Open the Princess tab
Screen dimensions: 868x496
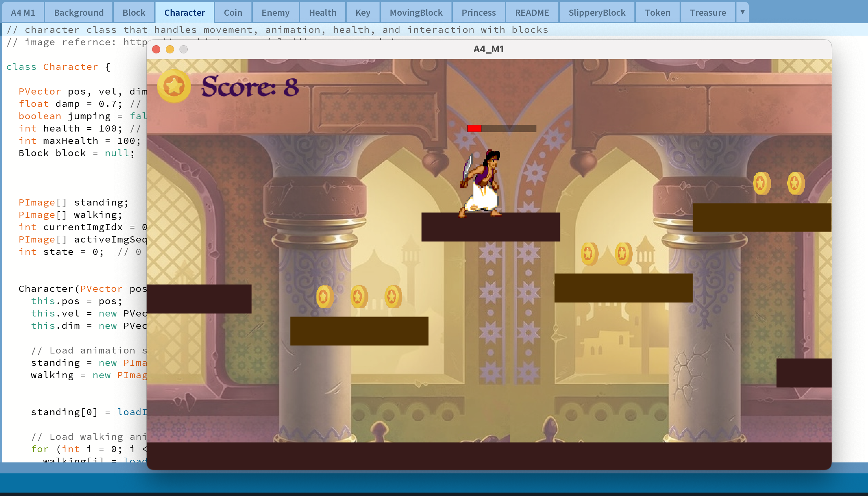[479, 12]
